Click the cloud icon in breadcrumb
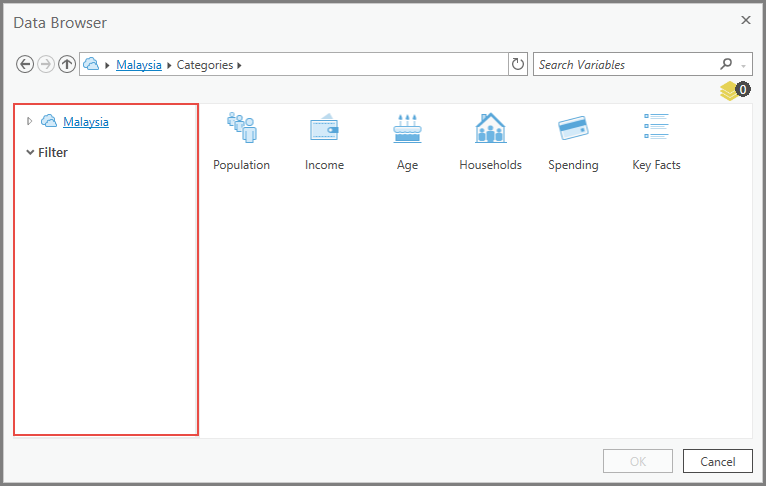Image resolution: width=766 pixels, height=486 pixels. click(91, 64)
